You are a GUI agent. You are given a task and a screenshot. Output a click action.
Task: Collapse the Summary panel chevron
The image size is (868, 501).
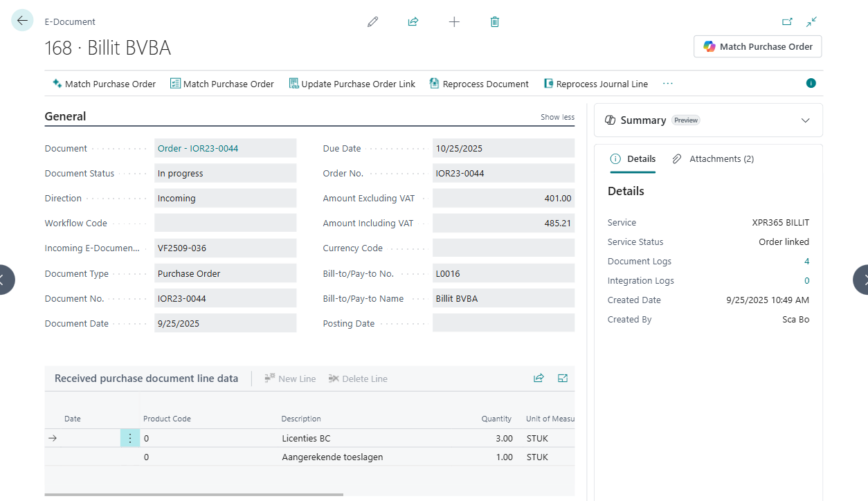coord(805,120)
